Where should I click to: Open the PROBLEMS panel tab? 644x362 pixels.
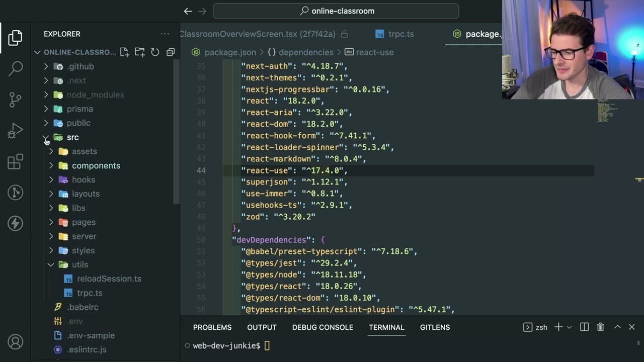(212, 327)
